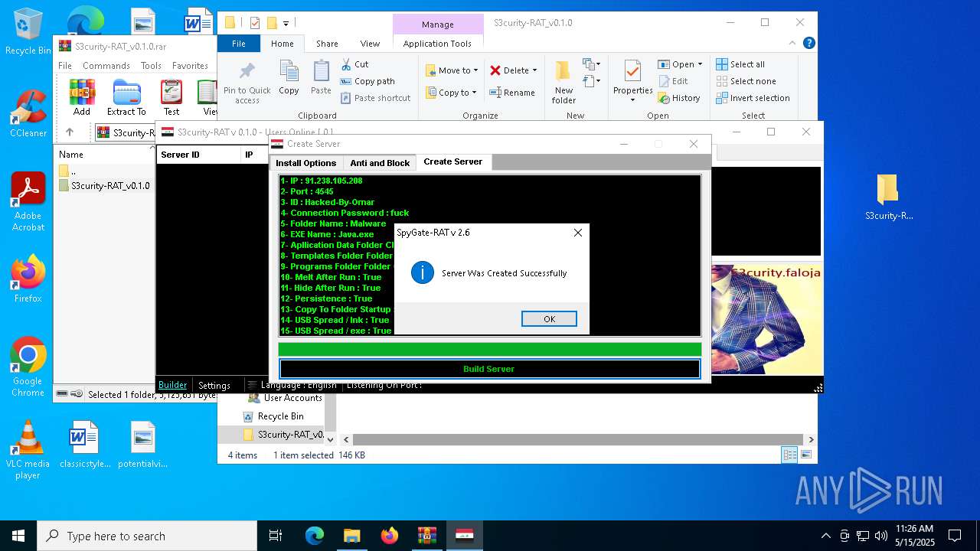This screenshot has height=551, width=980.
Task: Open the Application Tools tab
Action: [x=437, y=44]
